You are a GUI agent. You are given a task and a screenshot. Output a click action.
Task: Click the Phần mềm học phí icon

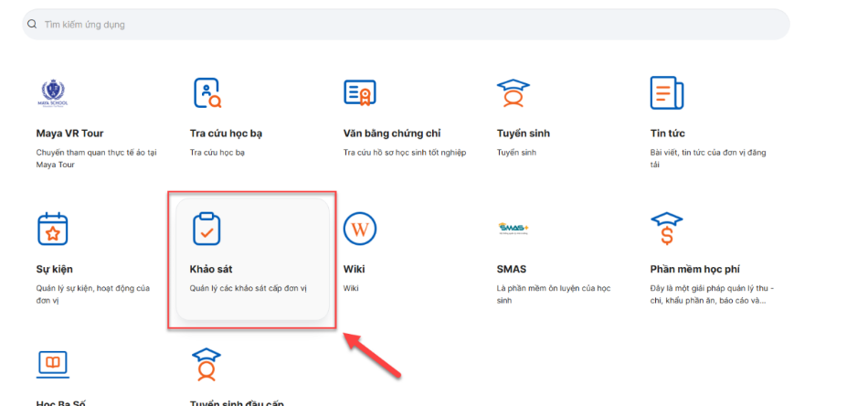click(667, 229)
